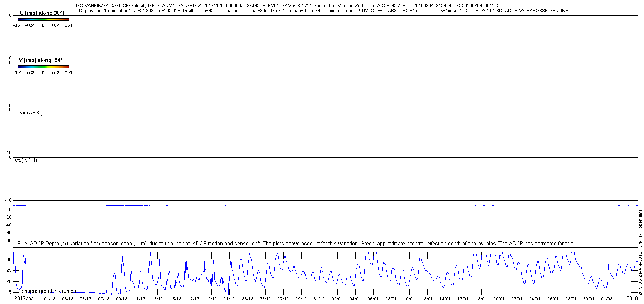Screen dimensions: 644x304
Task: Click the 25 temperature axis tick
Action: click(x=9, y=270)
